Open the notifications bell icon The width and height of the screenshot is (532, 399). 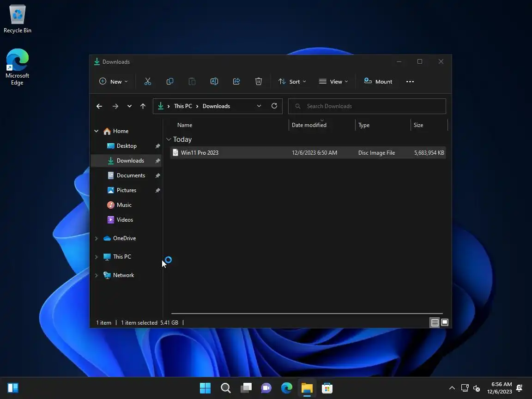click(x=519, y=388)
